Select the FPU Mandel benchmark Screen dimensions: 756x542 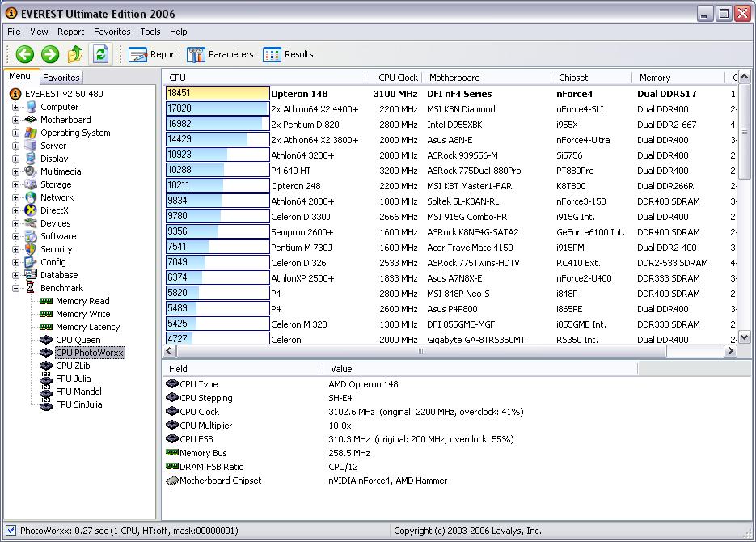pyautogui.click(x=78, y=392)
